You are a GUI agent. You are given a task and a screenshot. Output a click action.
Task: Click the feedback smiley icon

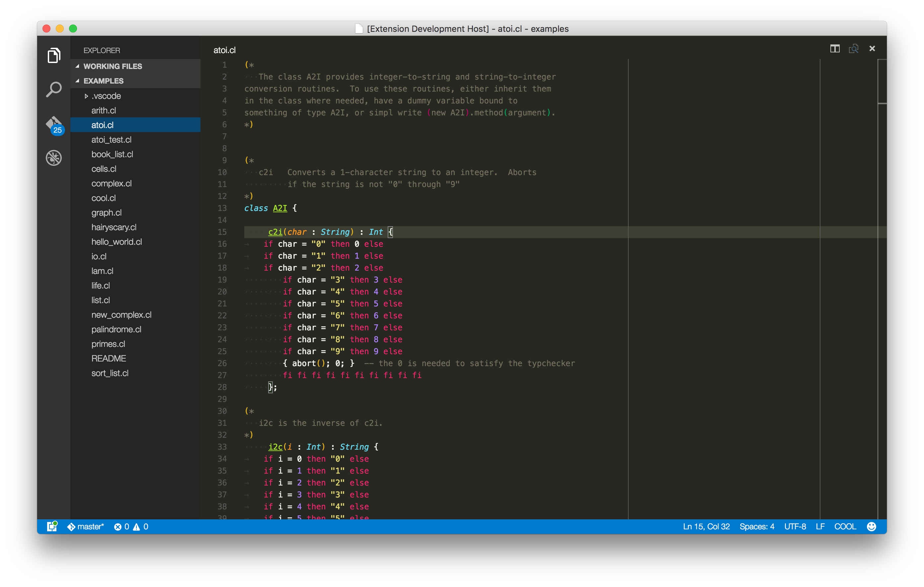tap(872, 526)
